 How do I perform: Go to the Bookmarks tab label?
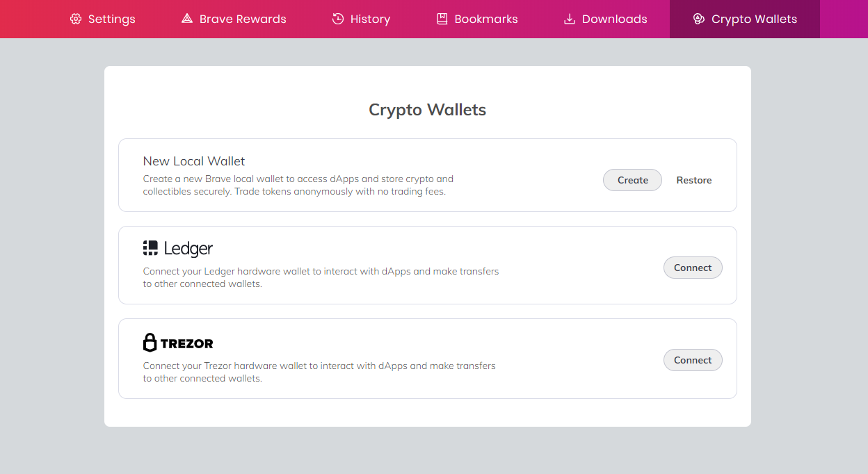[x=486, y=19]
